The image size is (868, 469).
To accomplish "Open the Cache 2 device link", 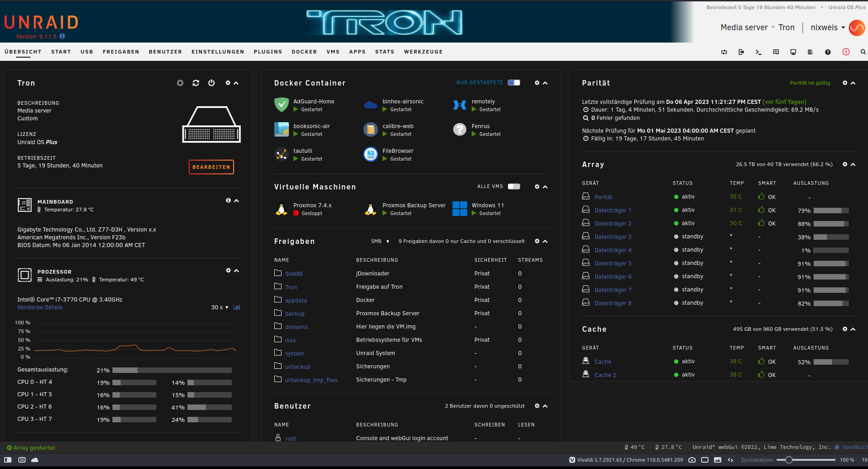I will point(605,375).
